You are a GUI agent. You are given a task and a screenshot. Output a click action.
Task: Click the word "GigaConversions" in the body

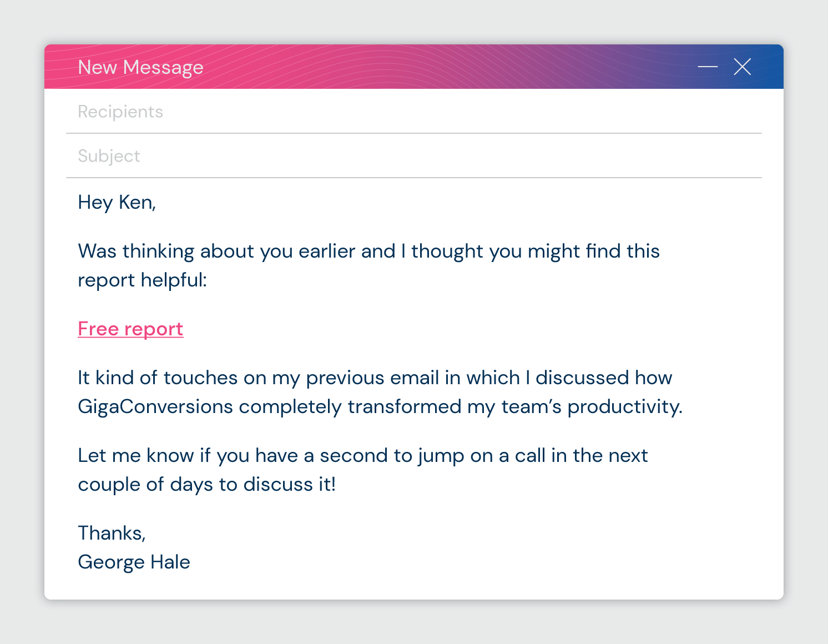tap(155, 407)
